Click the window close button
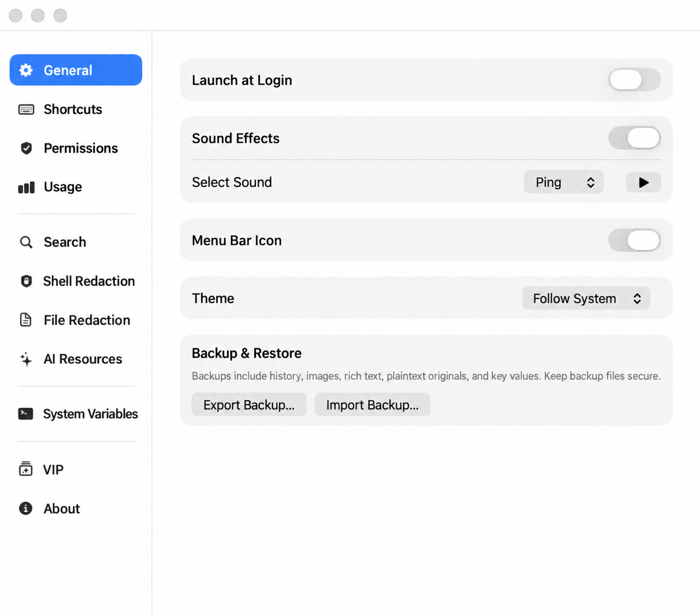Image resolution: width=700 pixels, height=614 pixels. click(16, 15)
